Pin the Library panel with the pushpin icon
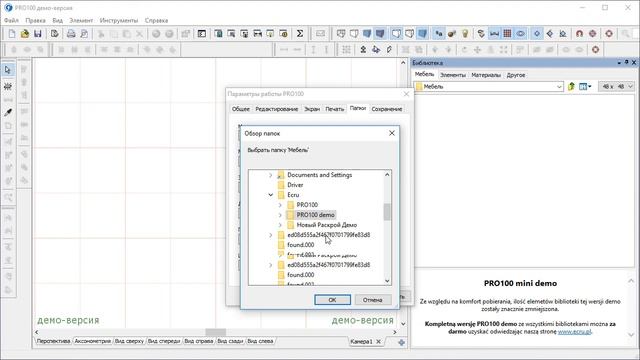Viewport: 640px width, 360px height. (x=626, y=62)
